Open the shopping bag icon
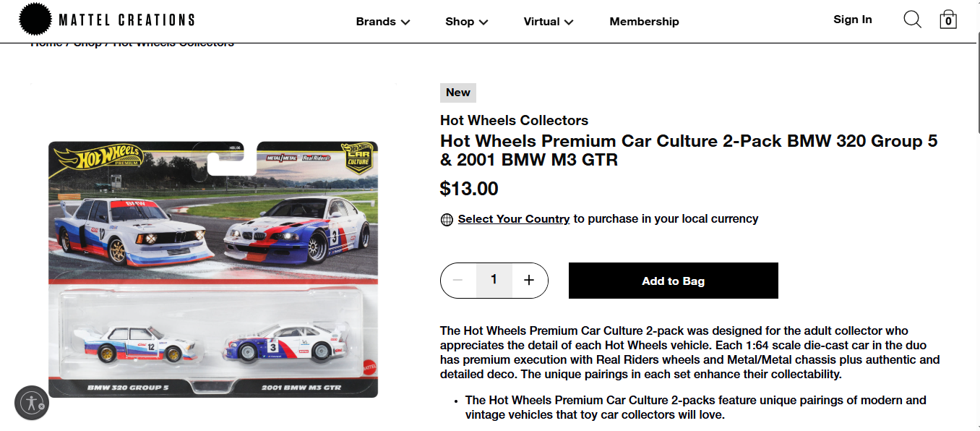The width and height of the screenshot is (980, 431). point(948,20)
